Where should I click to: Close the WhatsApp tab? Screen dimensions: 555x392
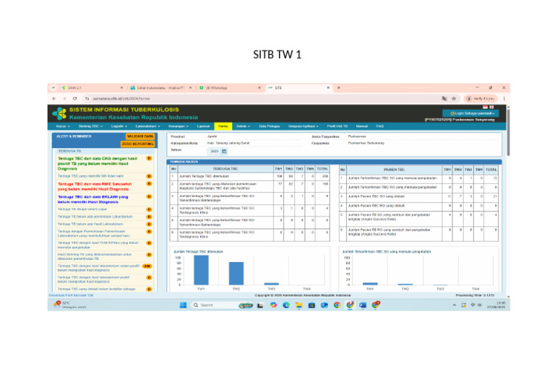pos(259,87)
